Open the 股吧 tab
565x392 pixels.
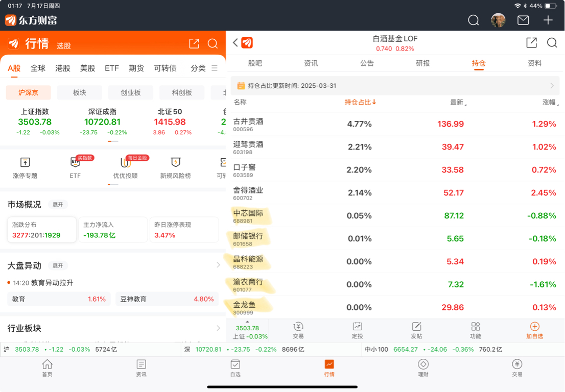pos(255,63)
